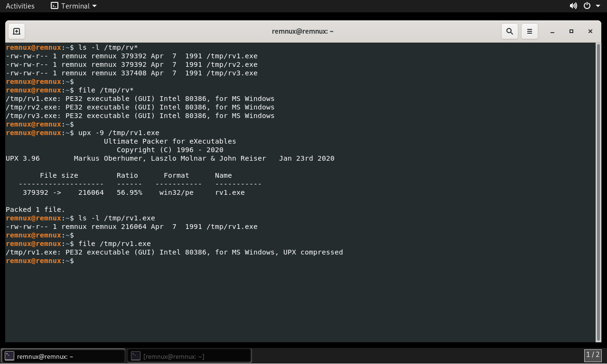Image resolution: width=607 pixels, height=364 pixels.
Task: Open a new terminal tab
Action: tap(16, 31)
